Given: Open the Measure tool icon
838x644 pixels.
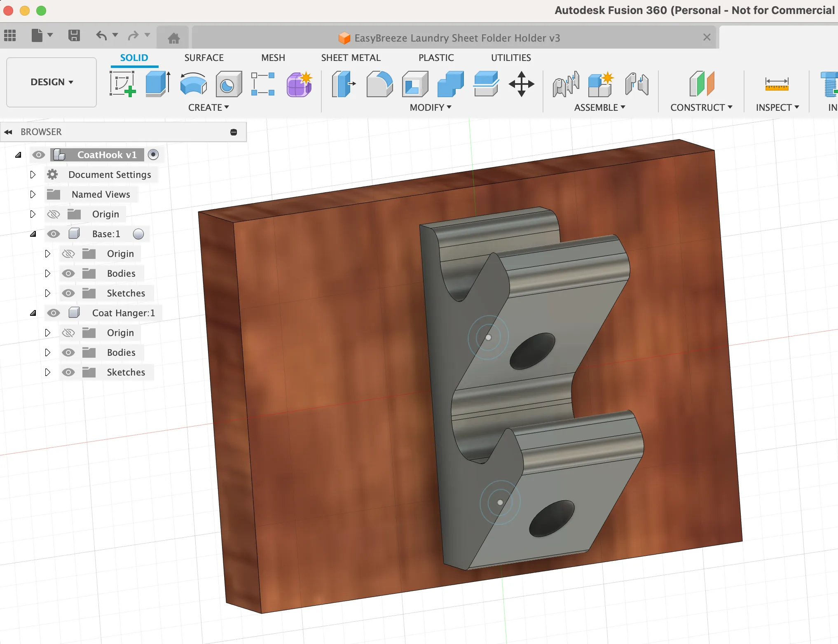Looking at the screenshot, I should 777,84.
